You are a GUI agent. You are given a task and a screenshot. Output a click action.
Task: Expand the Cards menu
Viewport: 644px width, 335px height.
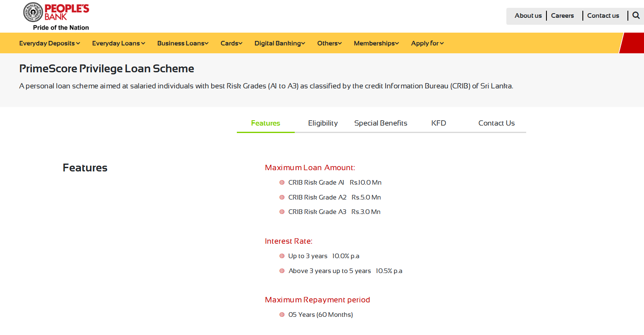point(231,43)
